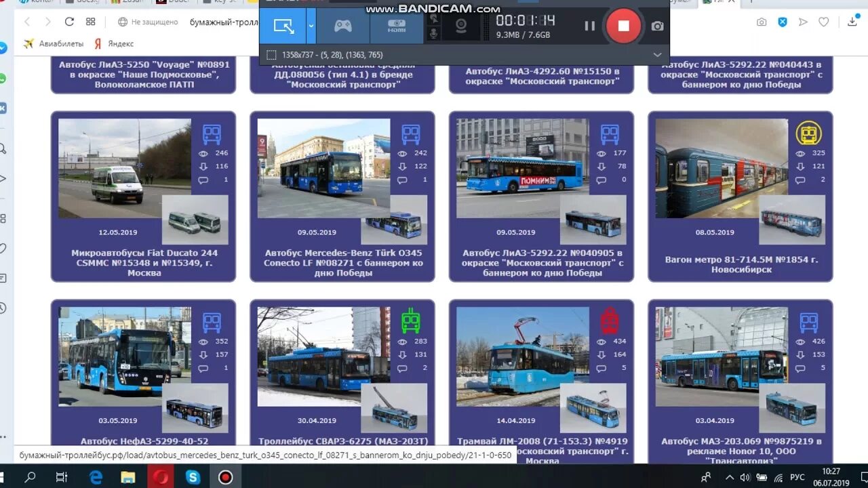Open paper model preview on metro wagon card

coord(792,220)
